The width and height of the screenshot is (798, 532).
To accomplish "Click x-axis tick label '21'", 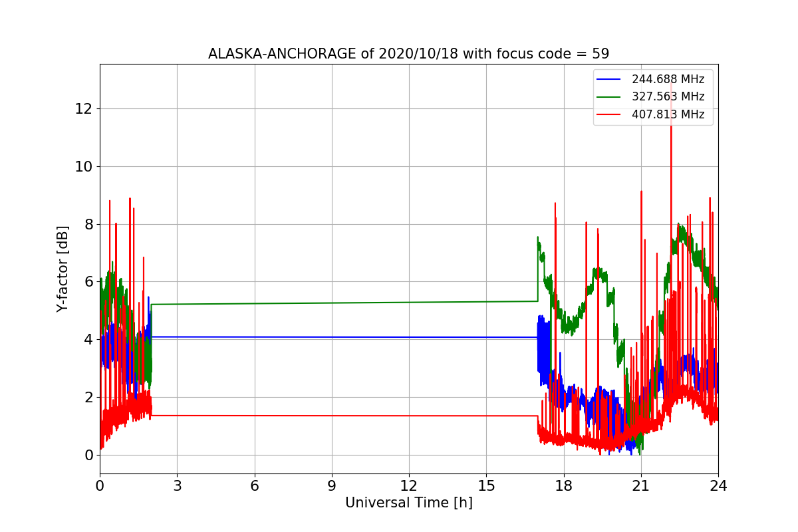I will coord(641,486).
